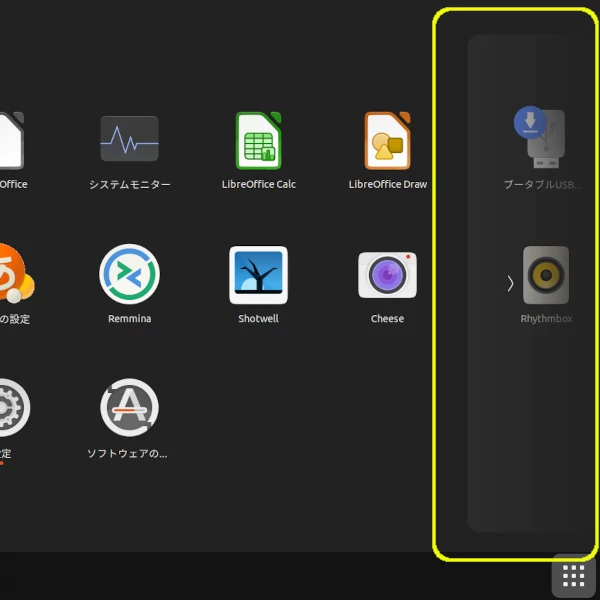600x600 pixels.
Task: Open the partially visible LibreOffice document icon
Action: click(x=11, y=140)
